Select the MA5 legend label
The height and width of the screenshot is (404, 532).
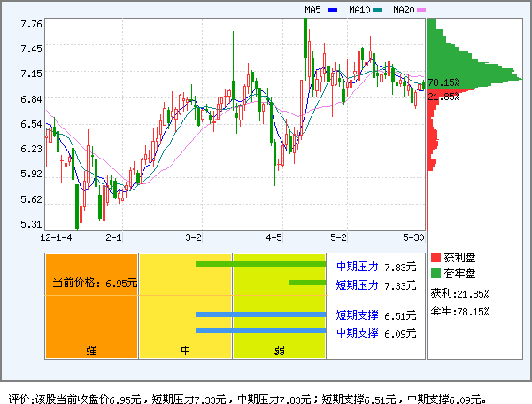pos(312,10)
